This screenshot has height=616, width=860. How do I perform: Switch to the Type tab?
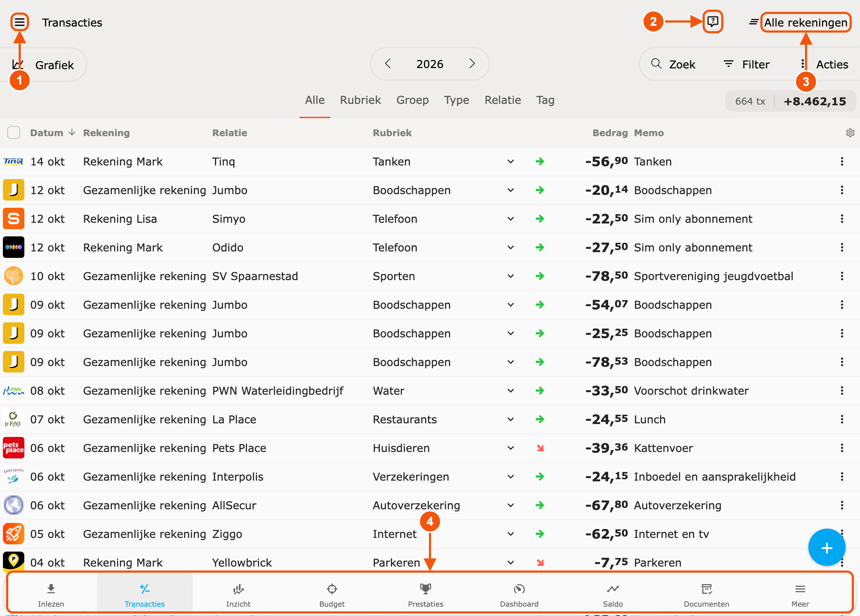click(457, 100)
